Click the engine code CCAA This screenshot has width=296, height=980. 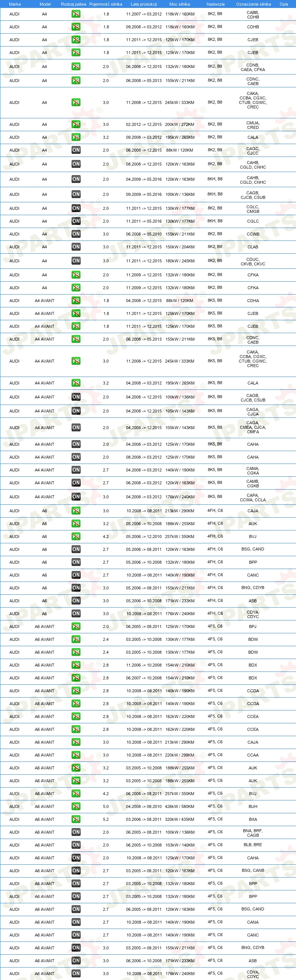[253, 755]
